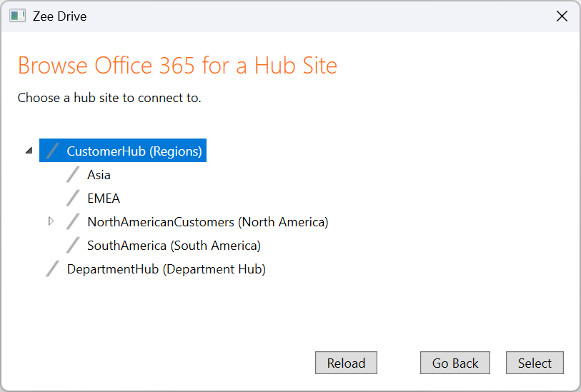
Task: Click the SouthAmerica site icon
Action: tap(73, 246)
